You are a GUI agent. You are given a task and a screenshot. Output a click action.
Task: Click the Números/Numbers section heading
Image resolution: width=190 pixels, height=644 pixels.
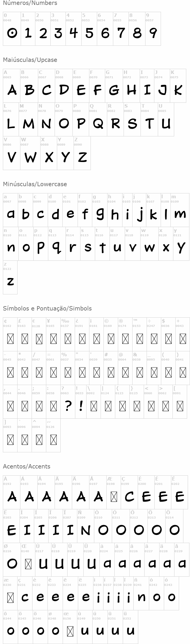point(30,3)
